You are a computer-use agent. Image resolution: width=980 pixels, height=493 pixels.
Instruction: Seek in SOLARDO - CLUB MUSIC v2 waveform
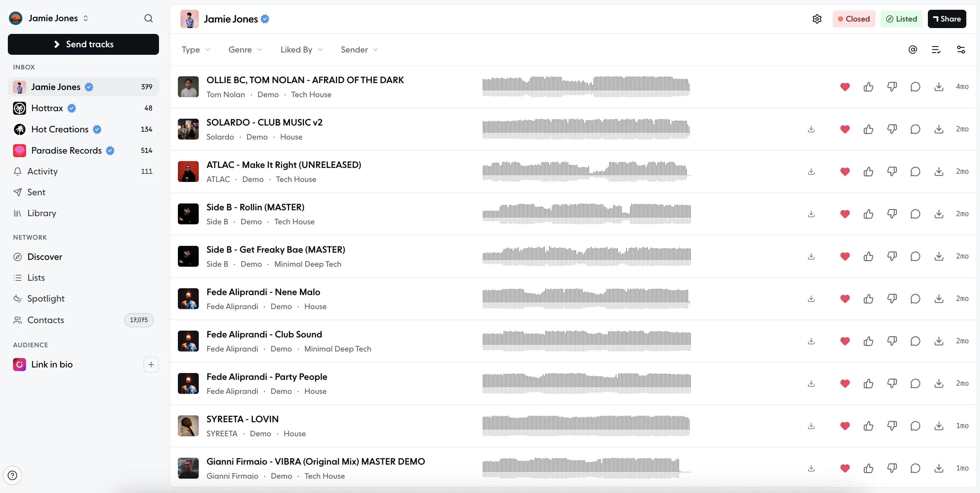tap(586, 129)
